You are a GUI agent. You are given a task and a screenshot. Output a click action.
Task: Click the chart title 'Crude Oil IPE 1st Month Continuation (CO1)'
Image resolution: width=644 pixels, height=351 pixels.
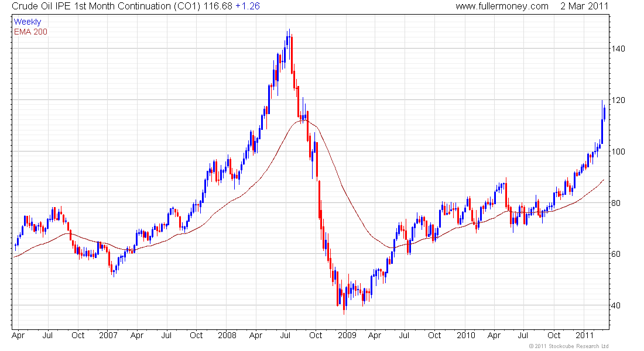tap(107, 6)
